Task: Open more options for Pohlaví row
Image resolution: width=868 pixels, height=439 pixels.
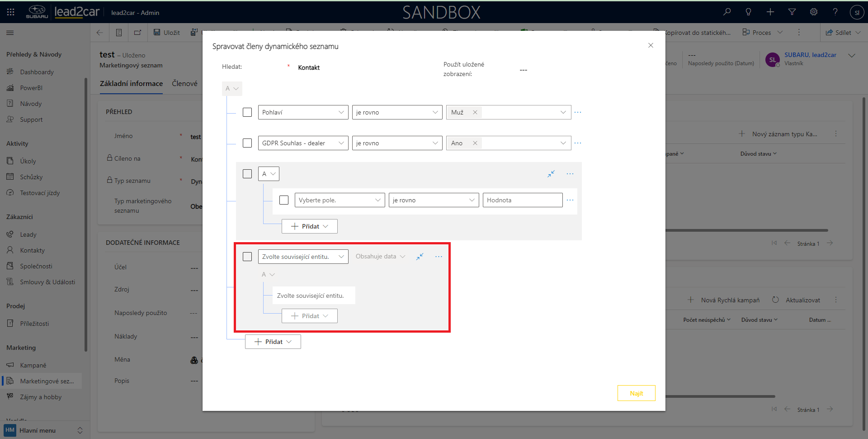Action: tap(577, 112)
